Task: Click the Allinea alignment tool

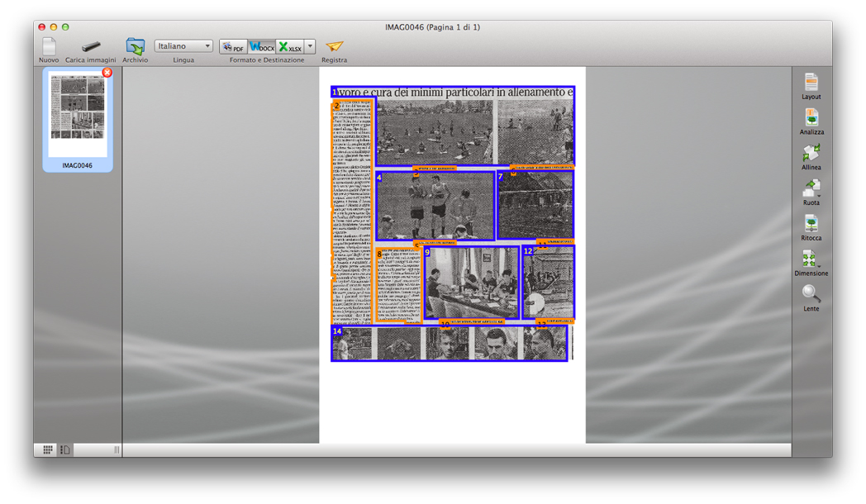Action: point(811,153)
